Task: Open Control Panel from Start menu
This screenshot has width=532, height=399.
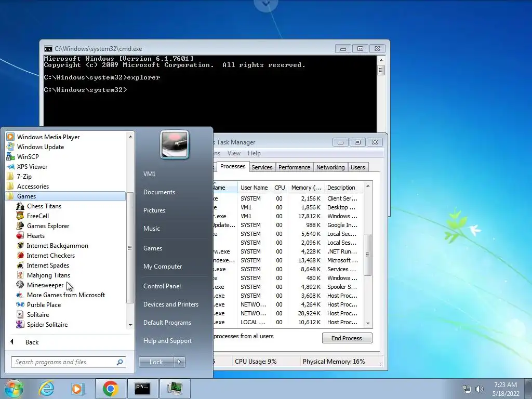Action: pos(162,286)
